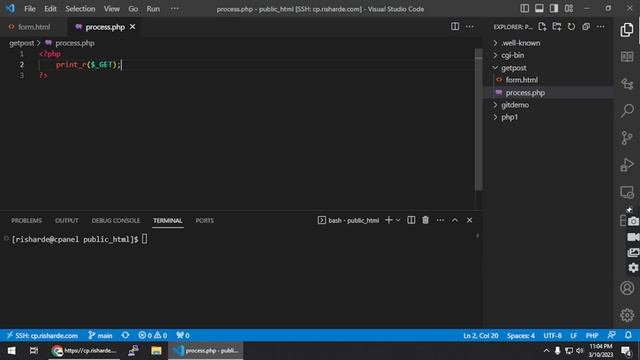Open the hidden menu items ellipsis

pos(175,9)
